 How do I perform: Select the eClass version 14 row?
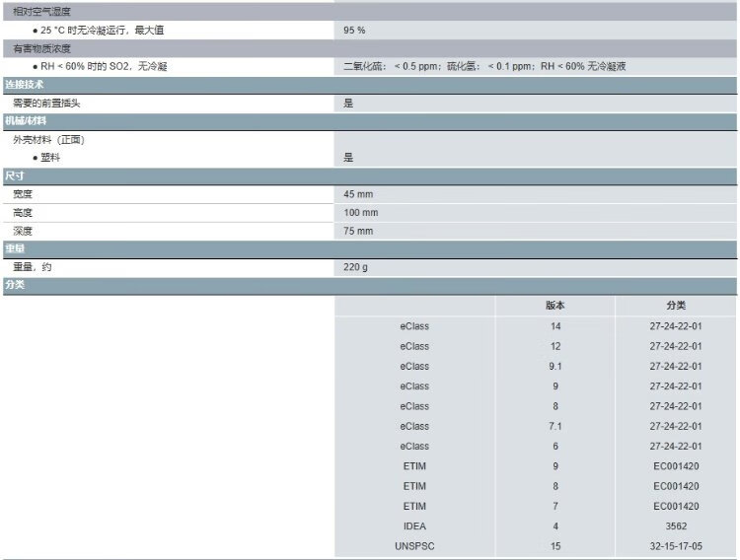pyautogui.click(x=555, y=326)
